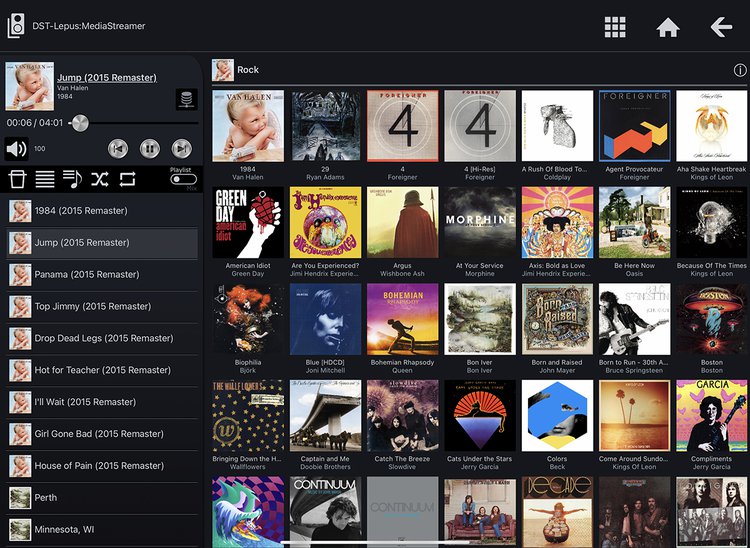This screenshot has width=750, height=548.
Task: Toggle shuffle playback
Action: 99,179
